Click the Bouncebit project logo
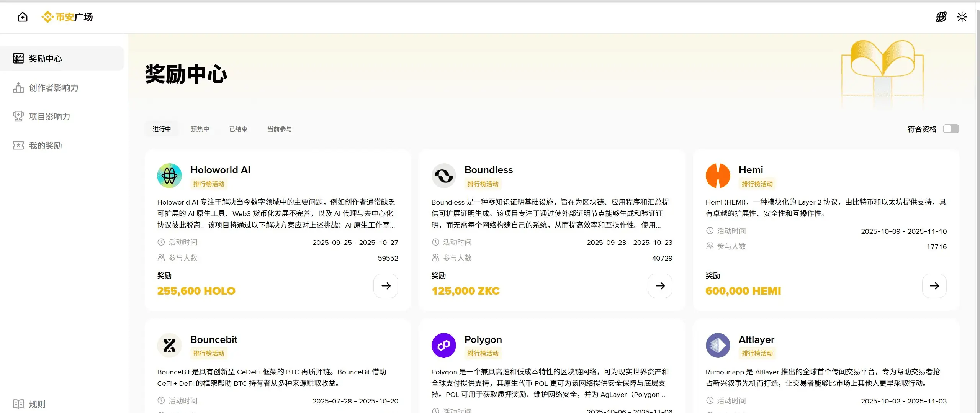This screenshot has width=980, height=413. click(x=169, y=345)
